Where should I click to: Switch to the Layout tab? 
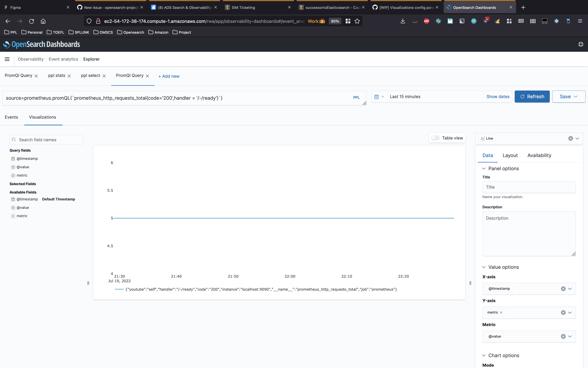click(x=510, y=155)
